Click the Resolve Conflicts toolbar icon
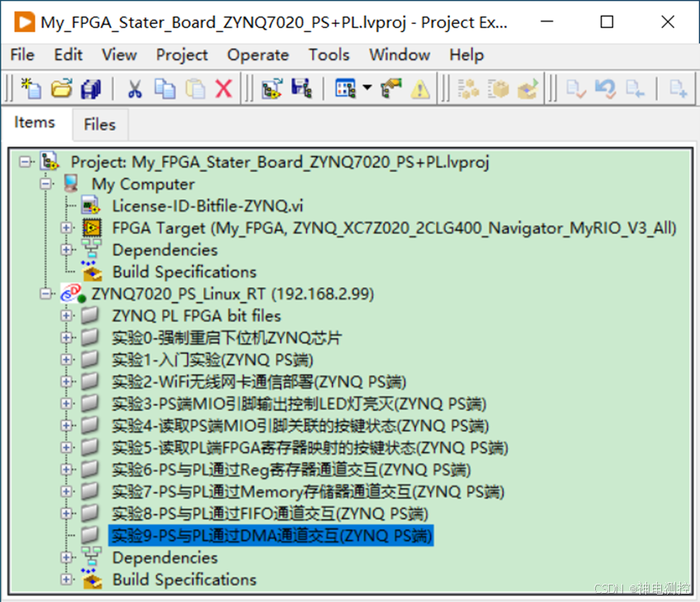 [x=391, y=88]
